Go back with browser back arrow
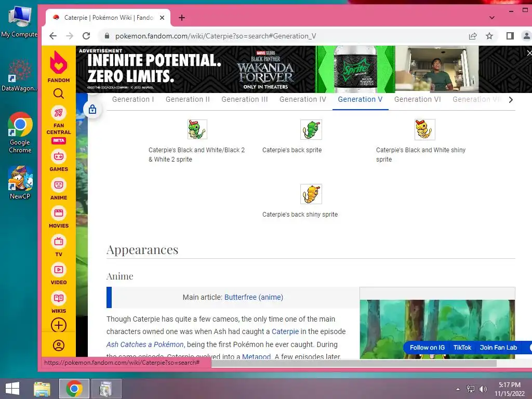The image size is (532, 399). click(x=53, y=36)
